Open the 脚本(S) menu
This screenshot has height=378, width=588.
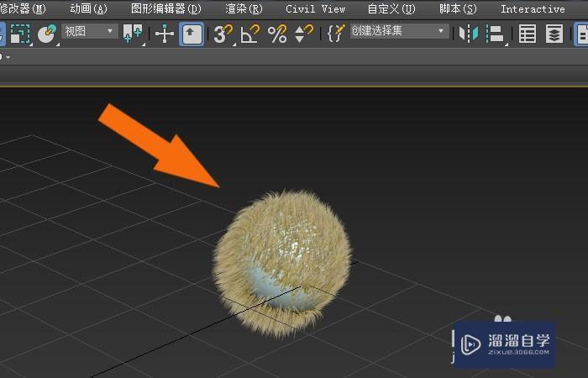(458, 8)
